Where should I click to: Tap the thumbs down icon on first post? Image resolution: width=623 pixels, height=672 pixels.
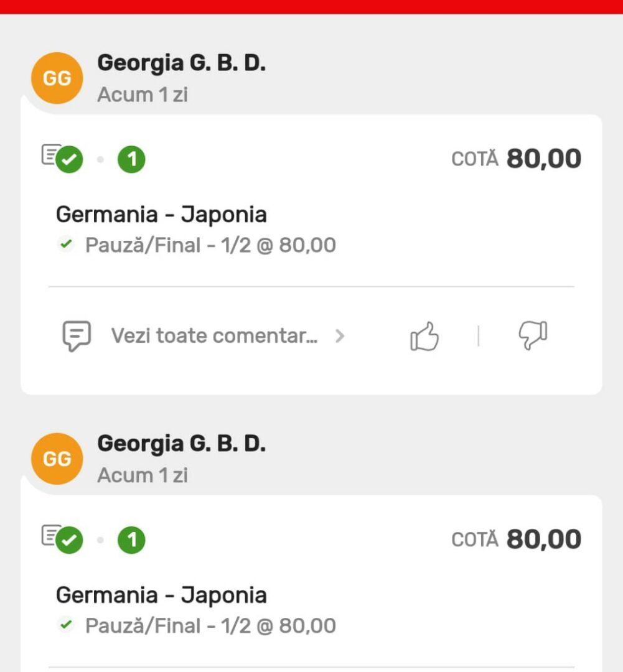pyautogui.click(x=533, y=335)
